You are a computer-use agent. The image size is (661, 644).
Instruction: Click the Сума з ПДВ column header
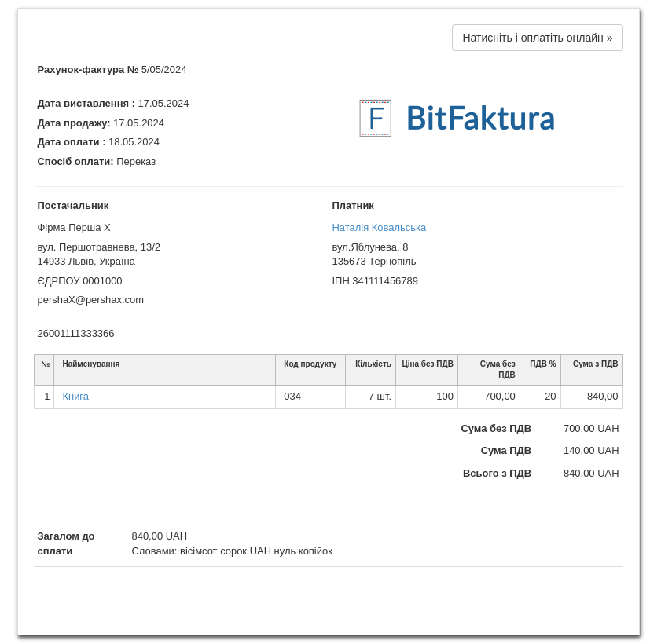pos(595,364)
